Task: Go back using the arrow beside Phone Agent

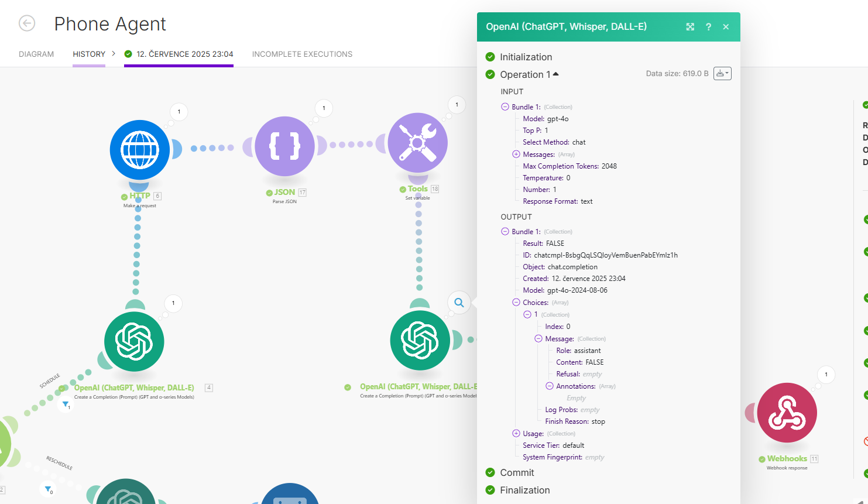Action: (x=27, y=23)
